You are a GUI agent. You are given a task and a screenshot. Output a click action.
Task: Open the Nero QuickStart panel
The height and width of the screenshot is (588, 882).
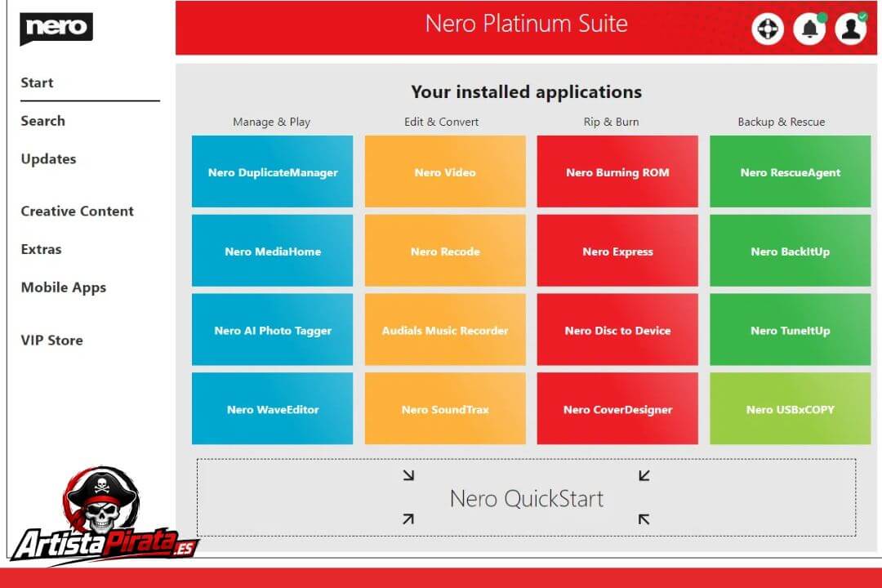527,497
